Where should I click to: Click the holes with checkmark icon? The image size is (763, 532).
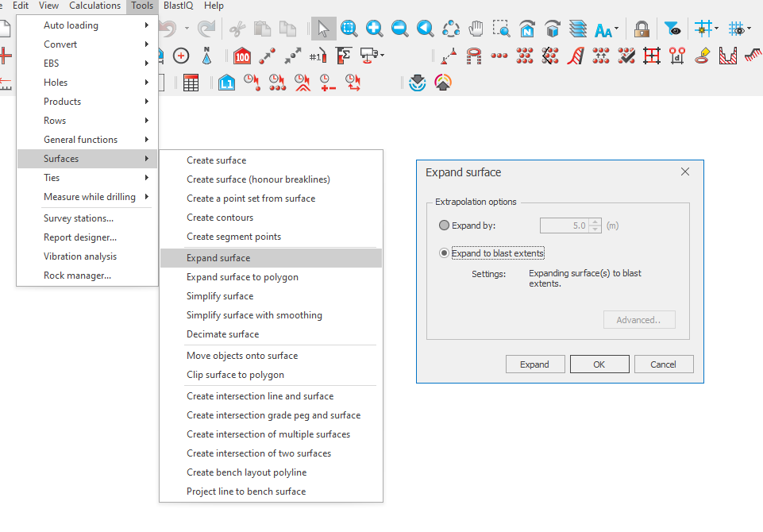point(626,56)
